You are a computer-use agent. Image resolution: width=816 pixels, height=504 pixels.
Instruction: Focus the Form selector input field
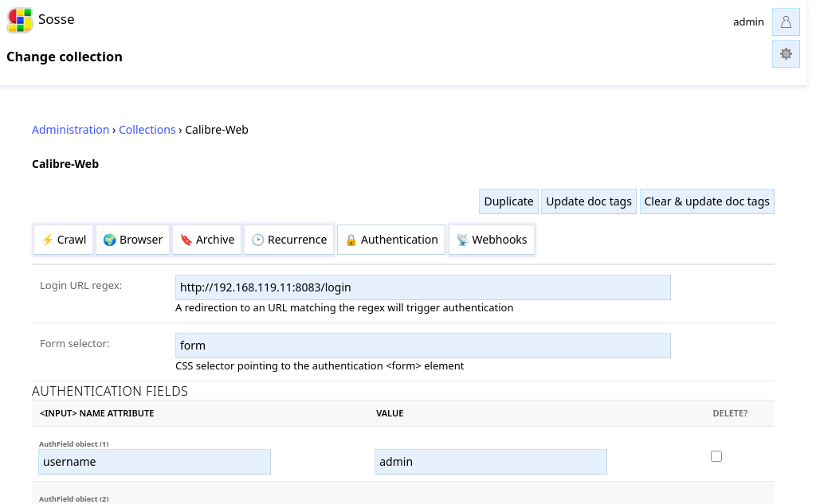(x=422, y=346)
